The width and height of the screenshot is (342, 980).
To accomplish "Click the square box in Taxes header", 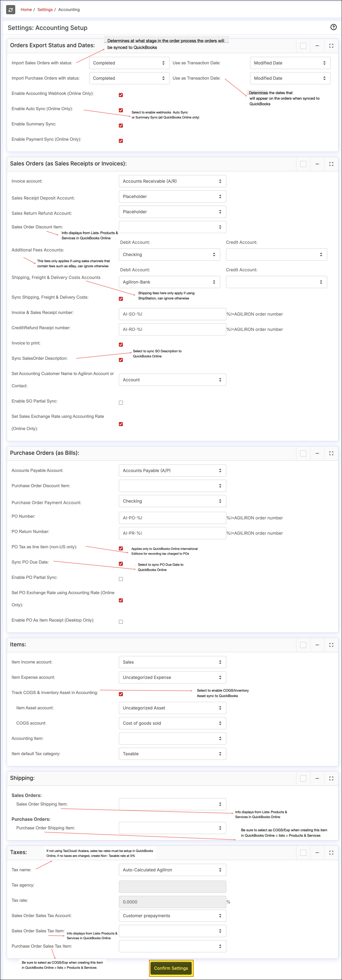I will click(303, 853).
